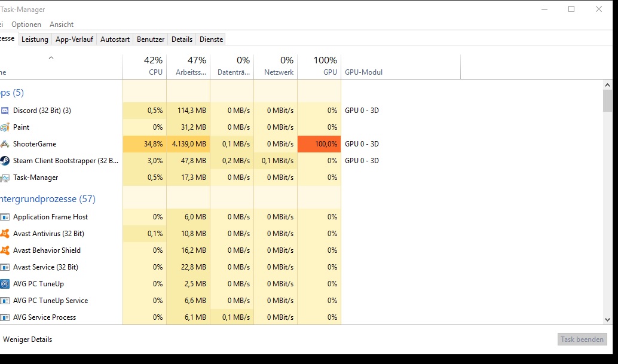Click Discord's GPU 0 - 3D cell
Viewport: 618px width, 364px height.
point(362,111)
